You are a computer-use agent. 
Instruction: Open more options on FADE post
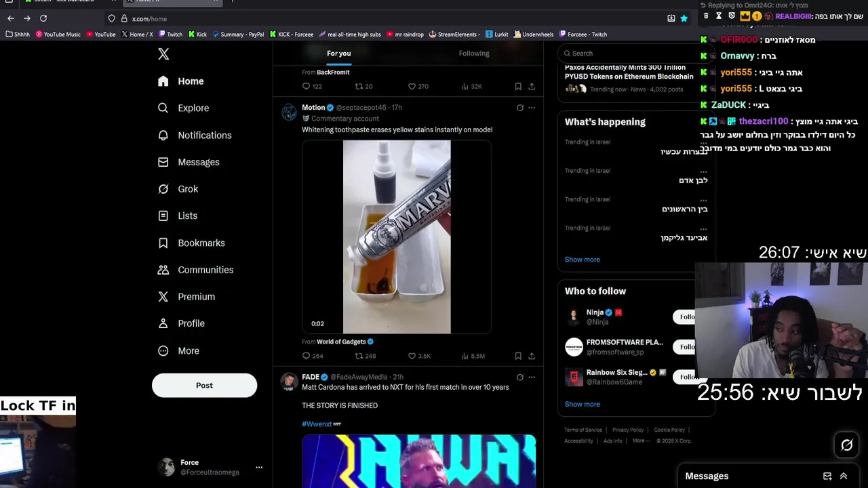[x=532, y=378]
